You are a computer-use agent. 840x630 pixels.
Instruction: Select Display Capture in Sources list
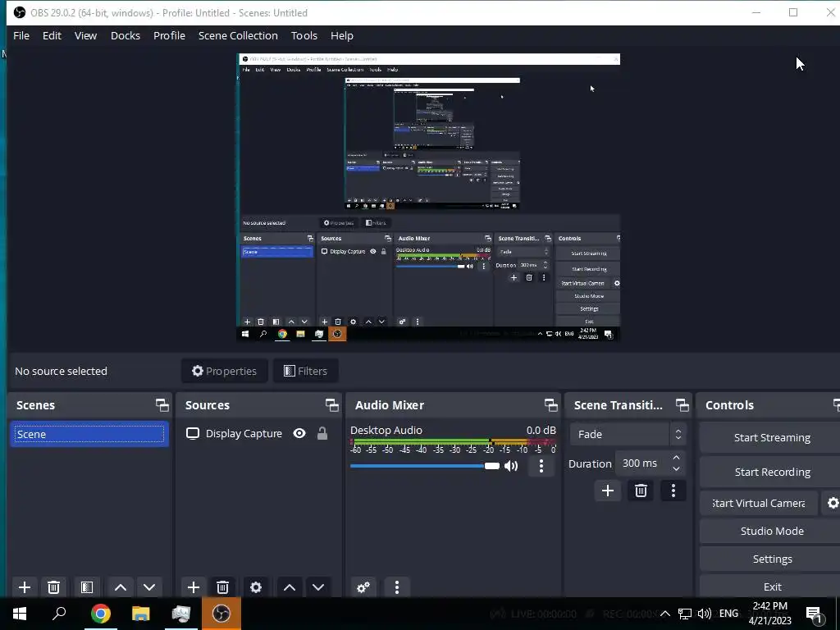point(259,433)
